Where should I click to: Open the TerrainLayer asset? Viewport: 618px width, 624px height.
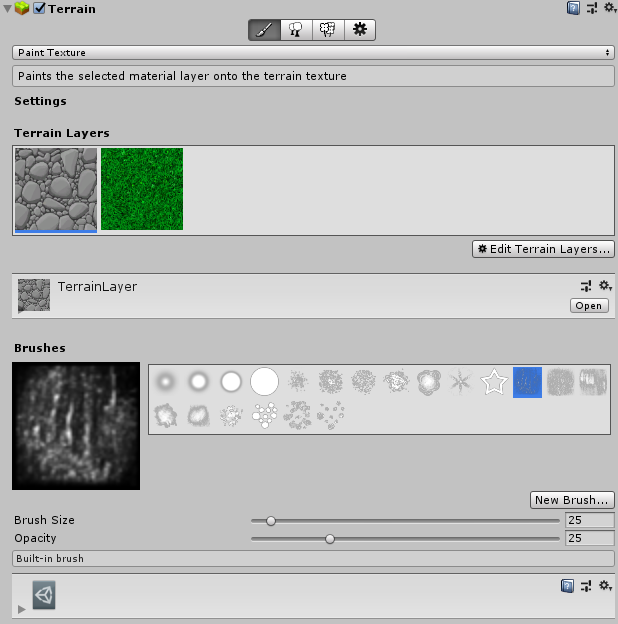click(589, 306)
